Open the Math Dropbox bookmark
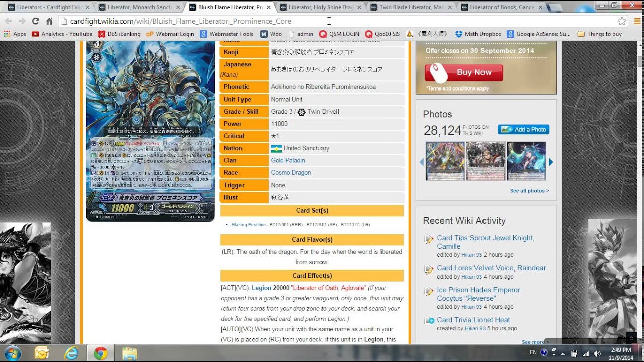The width and height of the screenshot is (644, 362). click(x=478, y=34)
